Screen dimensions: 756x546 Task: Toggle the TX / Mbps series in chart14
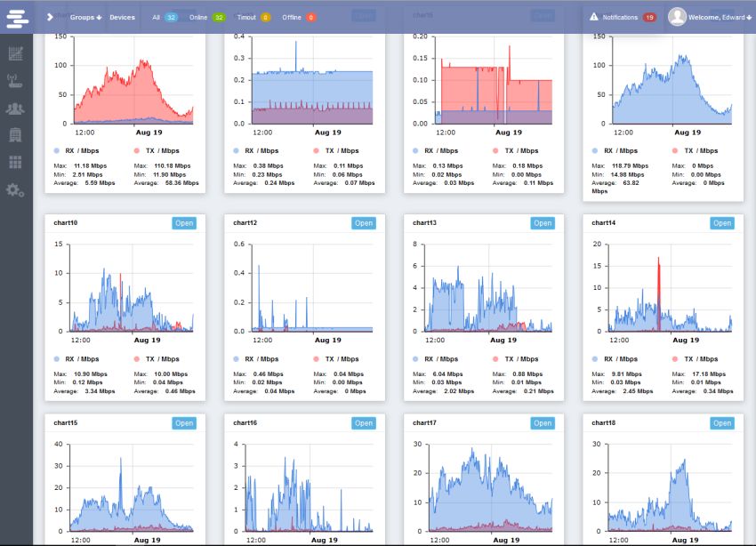[695, 359]
